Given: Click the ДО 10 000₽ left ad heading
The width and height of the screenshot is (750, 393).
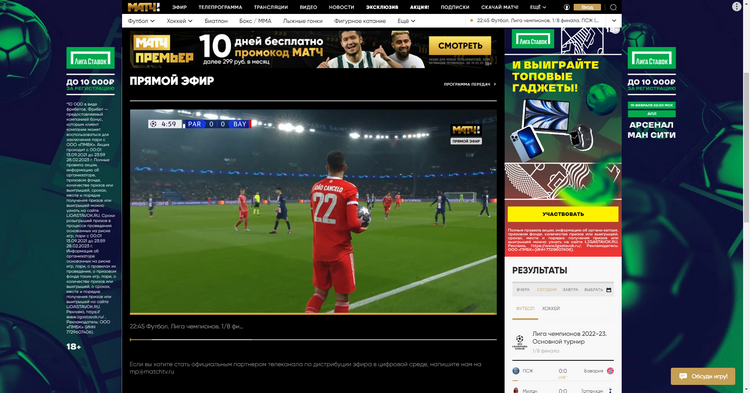Looking at the screenshot, I should (x=90, y=82).
